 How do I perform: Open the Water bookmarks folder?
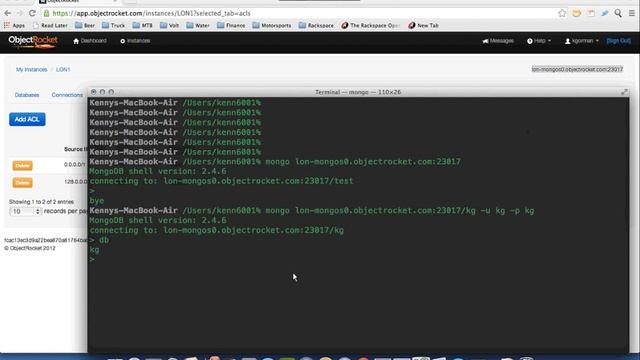[x=198, y=25]
